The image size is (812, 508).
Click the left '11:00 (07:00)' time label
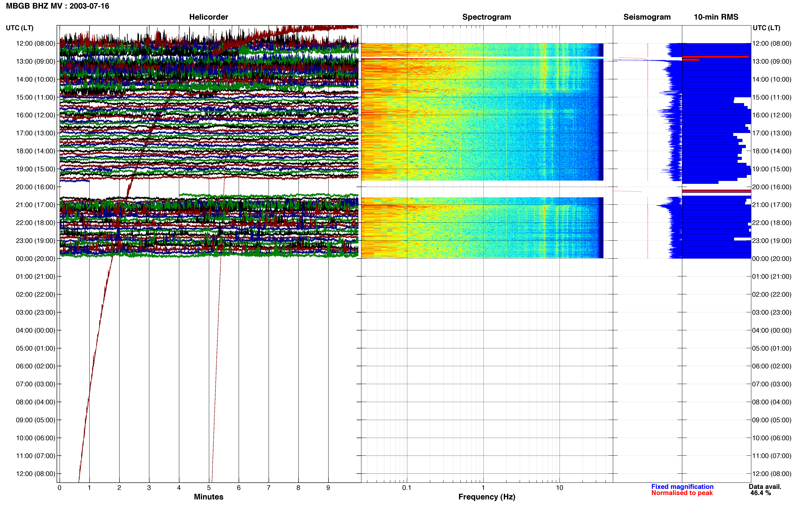tap(36, 456)
